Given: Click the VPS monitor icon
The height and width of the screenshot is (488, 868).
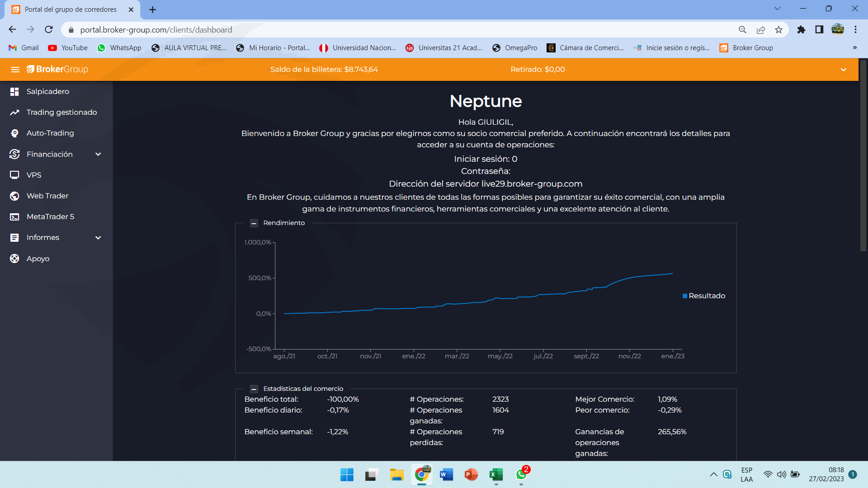Looking at the screenshot, I should tap(14, 175).
